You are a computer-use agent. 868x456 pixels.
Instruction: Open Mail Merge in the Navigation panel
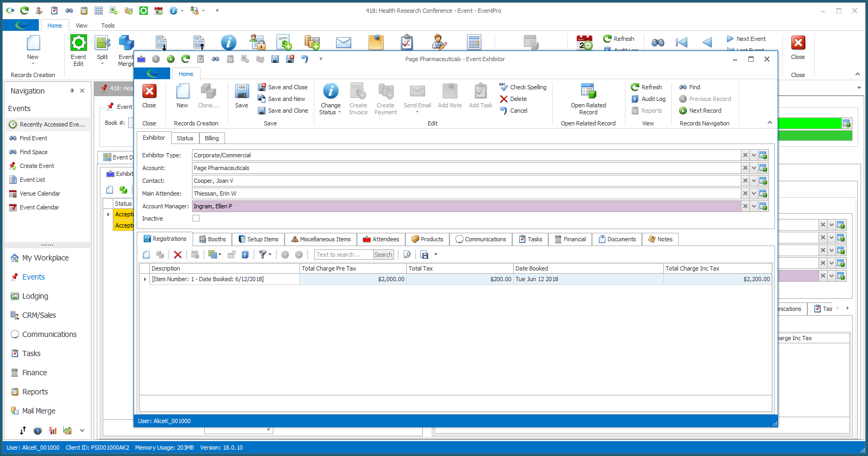[33, 411]
